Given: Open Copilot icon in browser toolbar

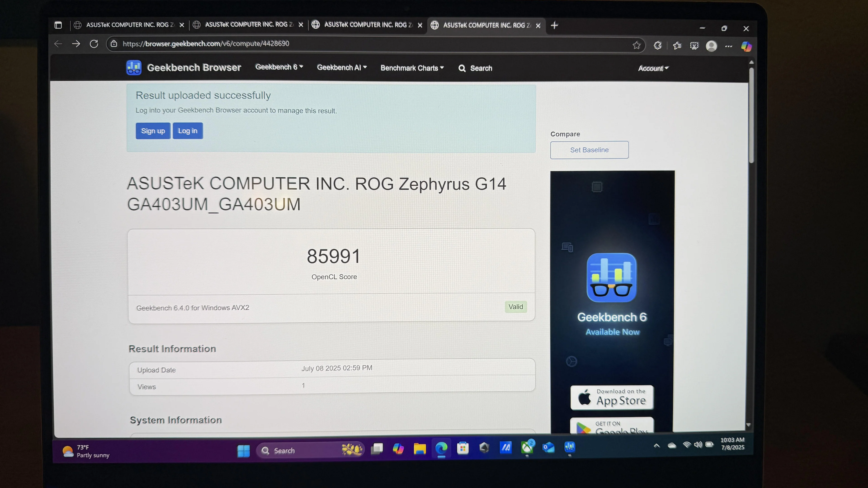Looking at the screenshot, I should [746, 47].
